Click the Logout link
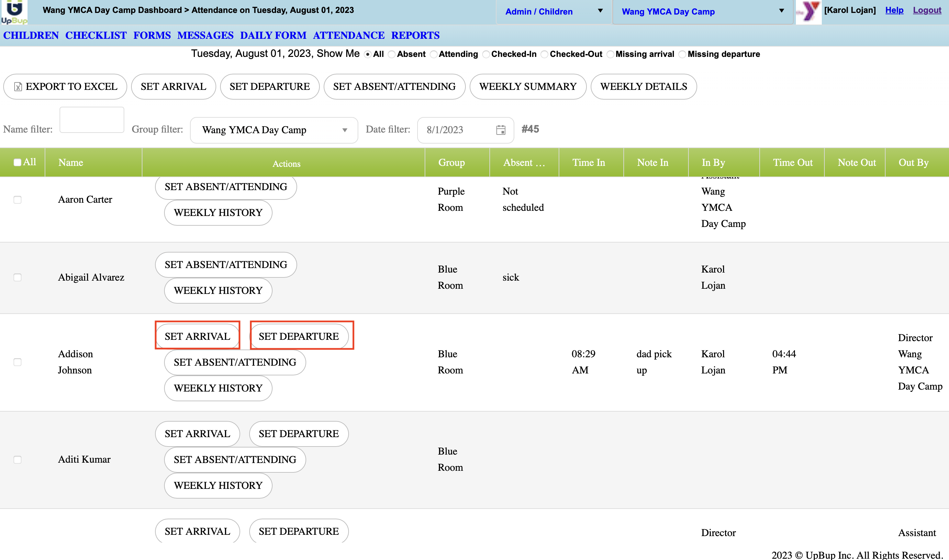 [x=927, y=10]
